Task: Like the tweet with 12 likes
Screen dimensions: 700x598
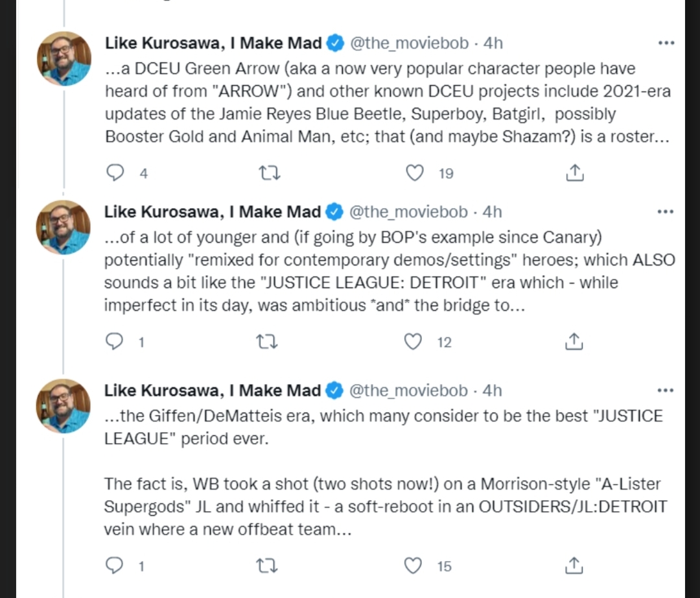Action: [x=414, y=342]
